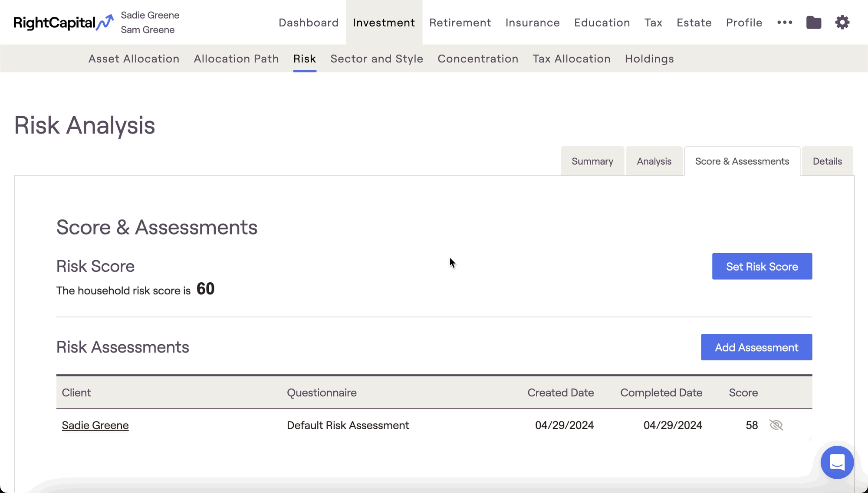The width and height of the screenshot is (868, 493).
Task: Open the Tax Allocation subpage
Action: coord(571,59)
